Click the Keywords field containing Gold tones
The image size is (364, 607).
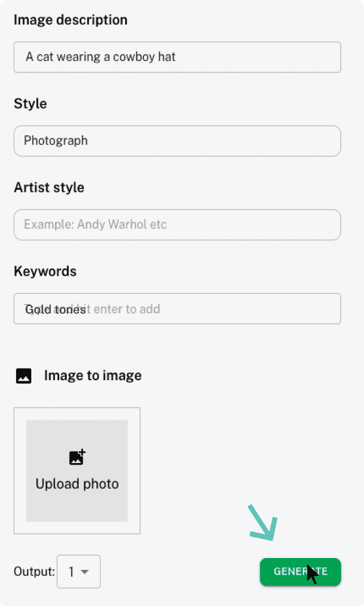(177, 309)
